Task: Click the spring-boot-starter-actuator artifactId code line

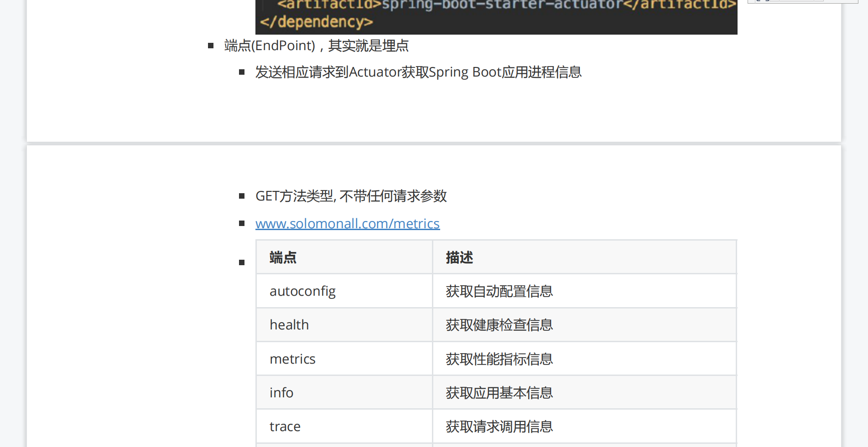Action: coord(506,5)
